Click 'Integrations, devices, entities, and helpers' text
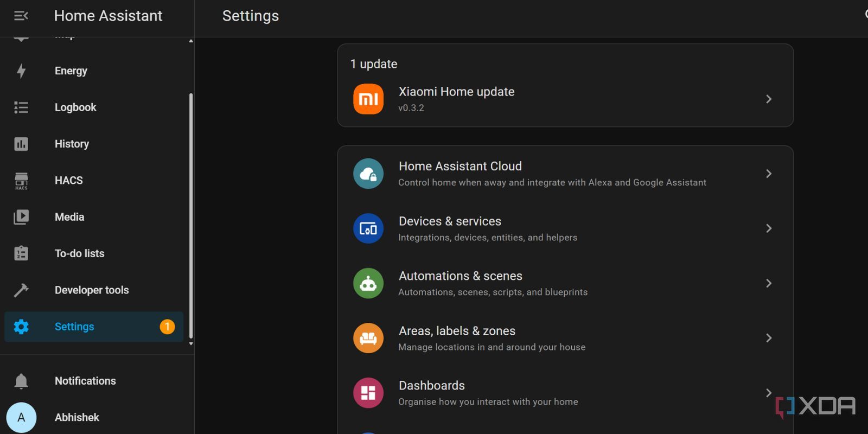 [x=488, y=238]
